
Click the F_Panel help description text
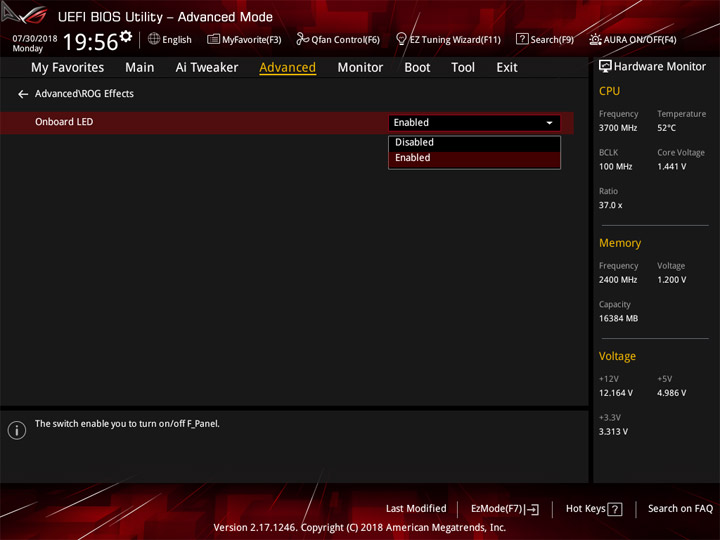coord(127,424)
